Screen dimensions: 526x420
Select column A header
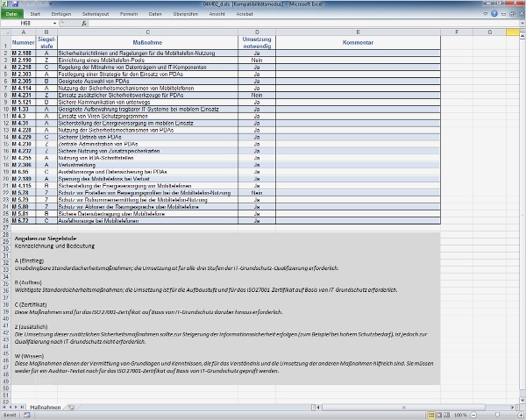point(23,32)
